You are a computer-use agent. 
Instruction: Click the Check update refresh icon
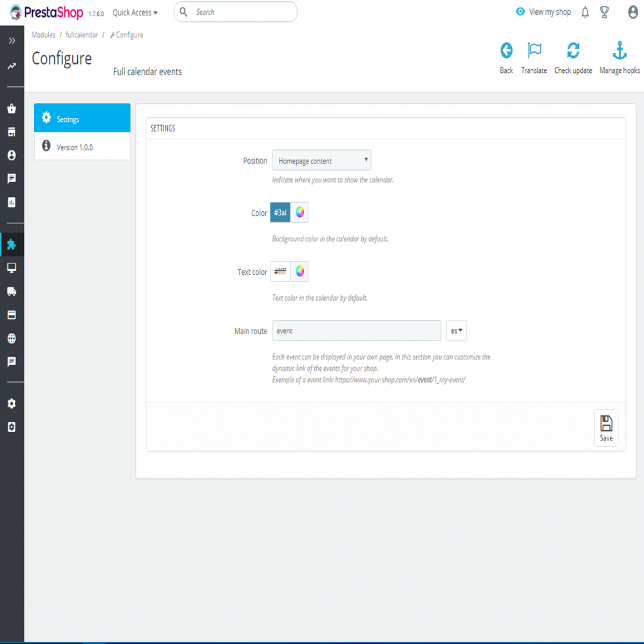pos(573,51)
